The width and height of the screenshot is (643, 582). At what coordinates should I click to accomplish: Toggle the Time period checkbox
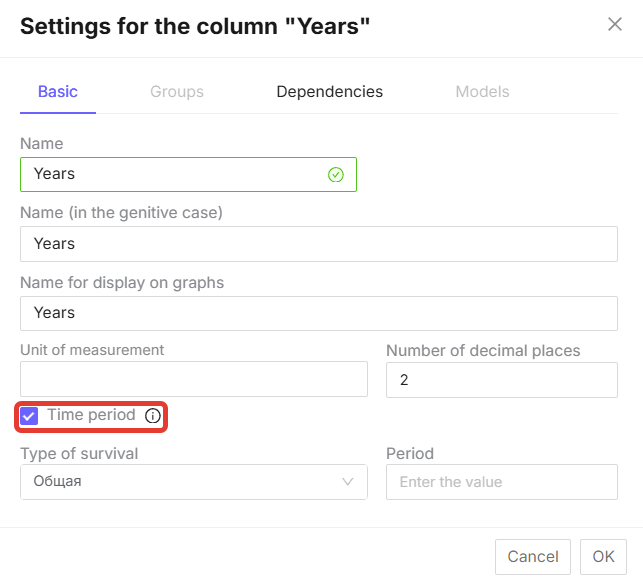coord(29,416)
